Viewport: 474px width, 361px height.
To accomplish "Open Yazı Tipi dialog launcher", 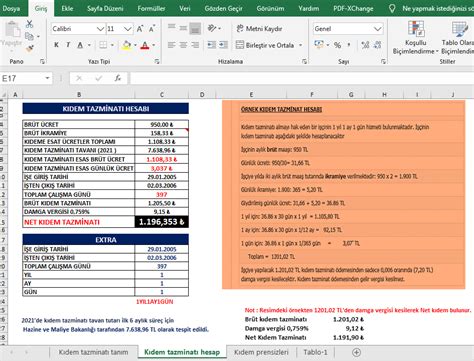I will pos(157,62).
